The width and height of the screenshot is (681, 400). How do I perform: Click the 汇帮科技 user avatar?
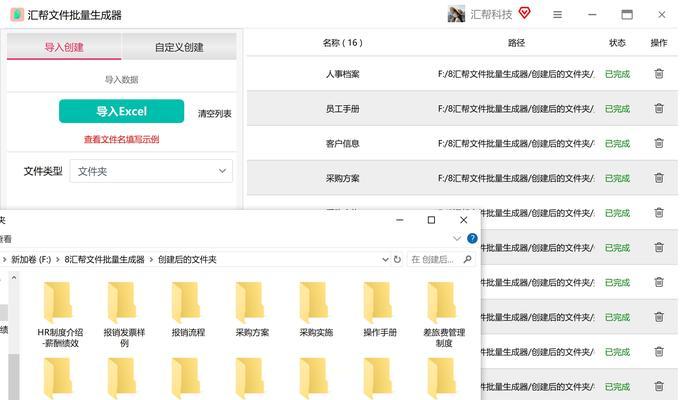click(x=456, y=14)
